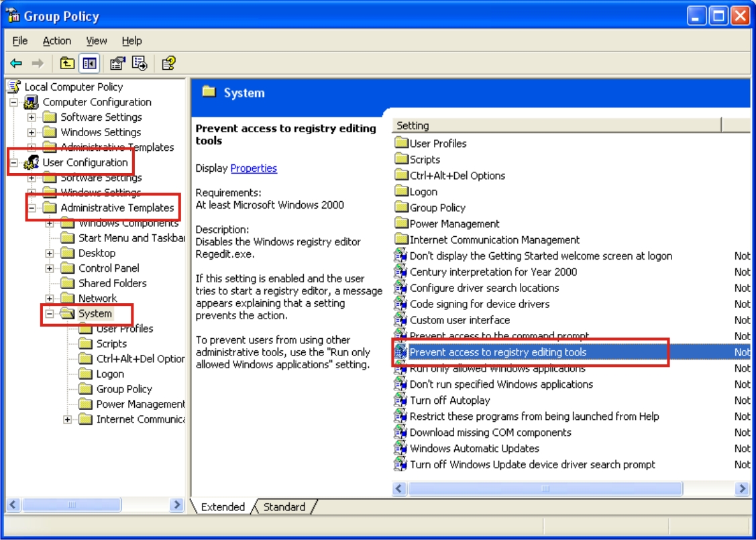Select 'Run only allowed Windows applications'
Image resolution: width=756 pixels, height=540 pixels.
click(497, 368)
